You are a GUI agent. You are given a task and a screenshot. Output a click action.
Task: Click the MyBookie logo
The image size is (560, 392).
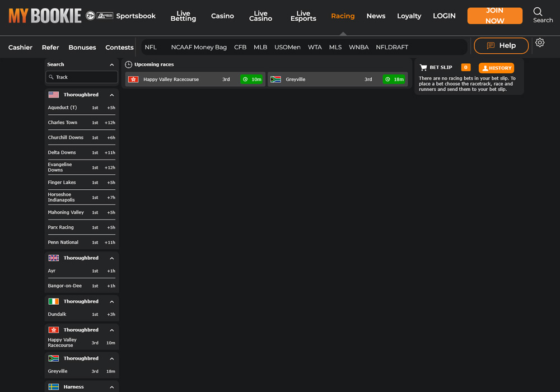45,15
